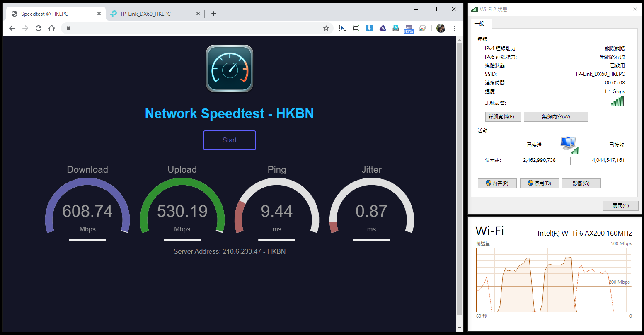Click the vertical page scrollbar thumb
Viewport: 644px width, 335px height.
460,178
